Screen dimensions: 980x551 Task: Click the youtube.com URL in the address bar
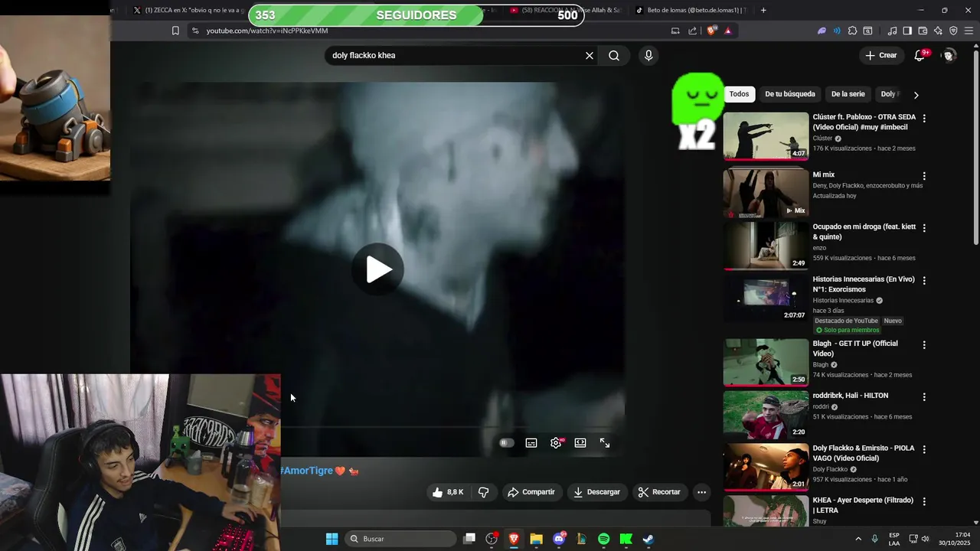point(267,31)
